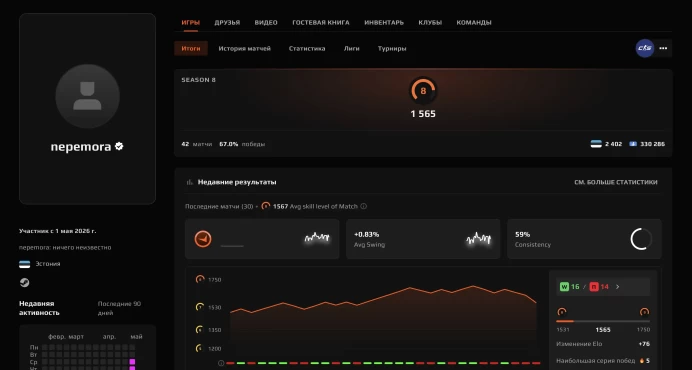
Task: Click the info icon after Avg skill level of Match
Action: click(364, 206)
